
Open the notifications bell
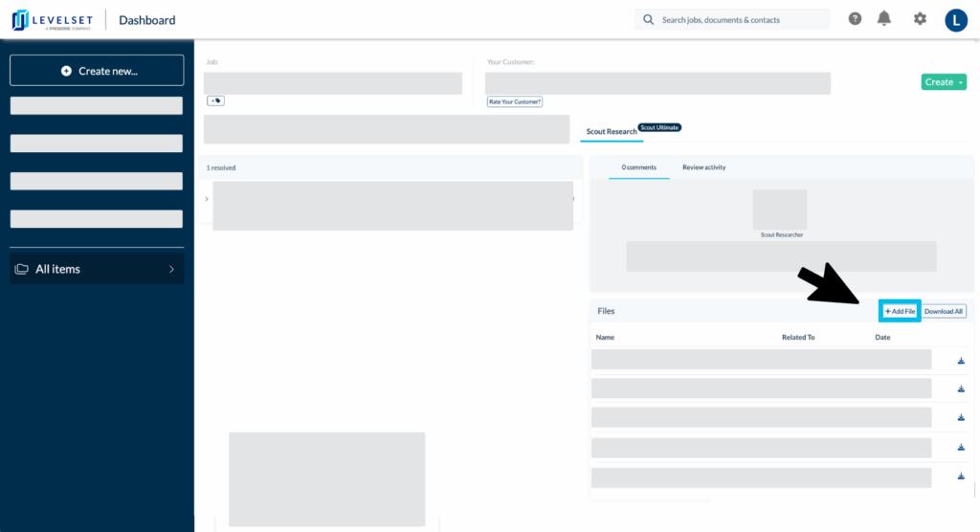pos(884,19)
